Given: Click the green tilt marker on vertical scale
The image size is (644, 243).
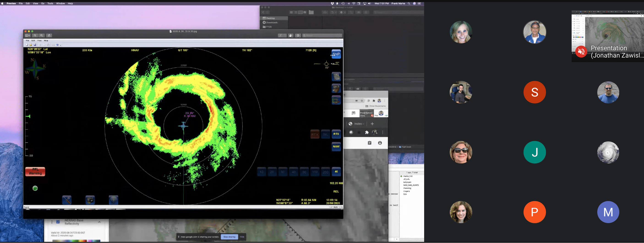Looking at the screenshot, I should click(28, 117).
